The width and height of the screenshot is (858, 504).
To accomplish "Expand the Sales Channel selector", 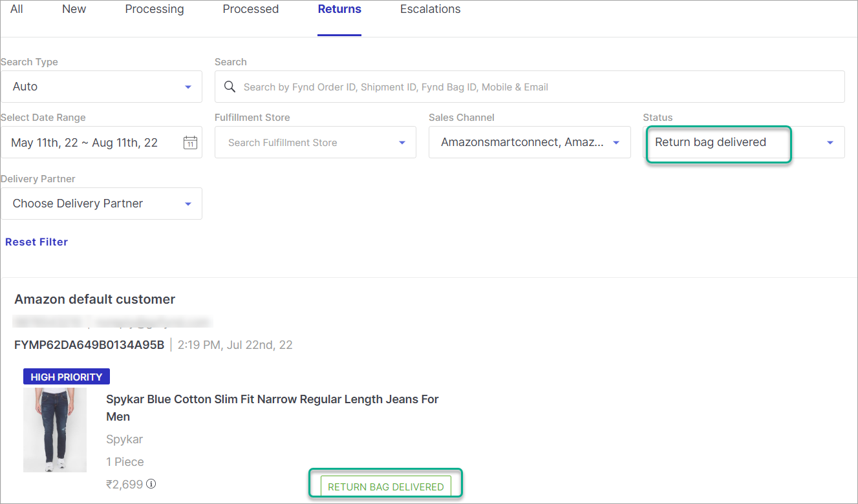I will (x=530, y=142).
